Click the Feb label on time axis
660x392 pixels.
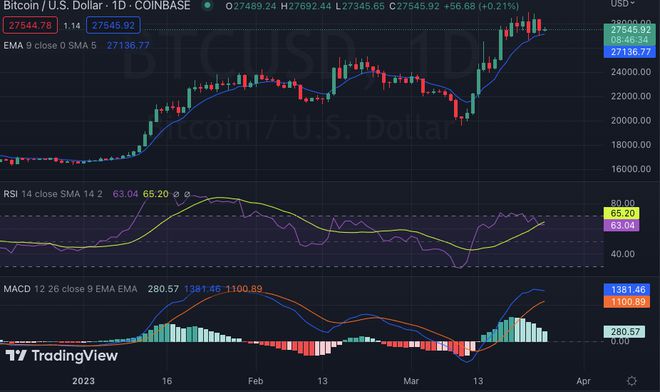[x=255, y=381]
